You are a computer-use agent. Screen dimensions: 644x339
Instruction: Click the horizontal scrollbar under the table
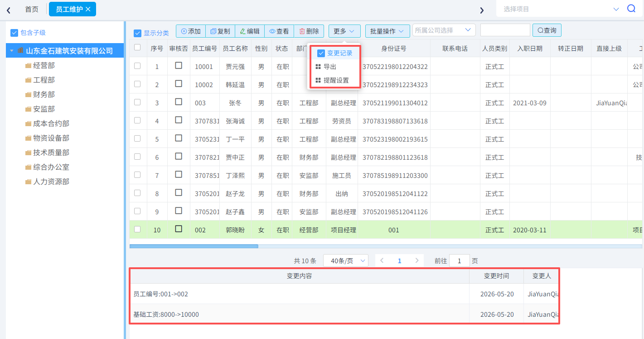194,246
